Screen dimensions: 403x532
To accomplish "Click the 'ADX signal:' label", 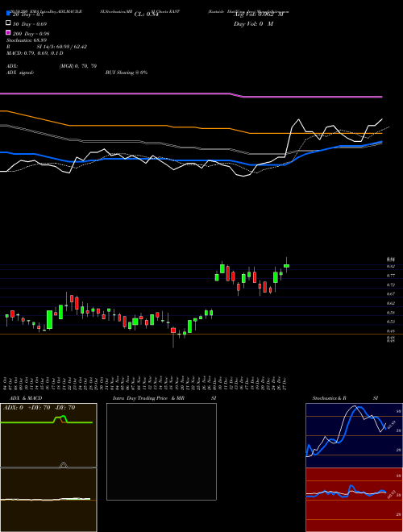I will [20, 73].
